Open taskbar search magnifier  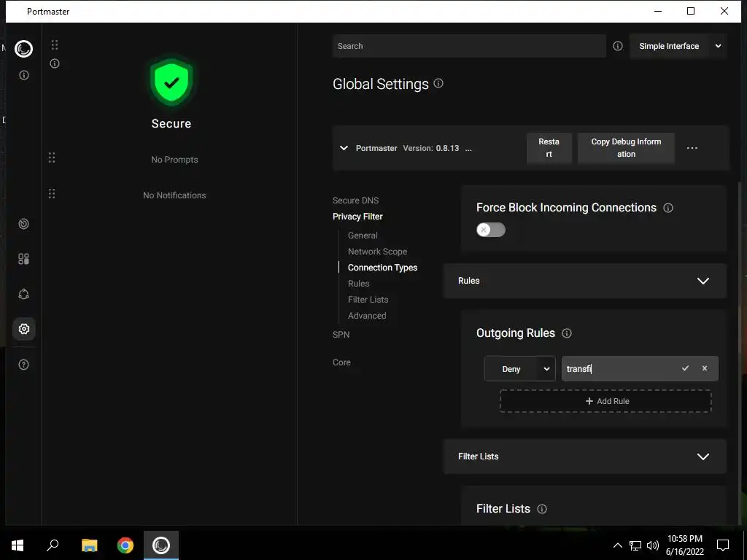53,545
